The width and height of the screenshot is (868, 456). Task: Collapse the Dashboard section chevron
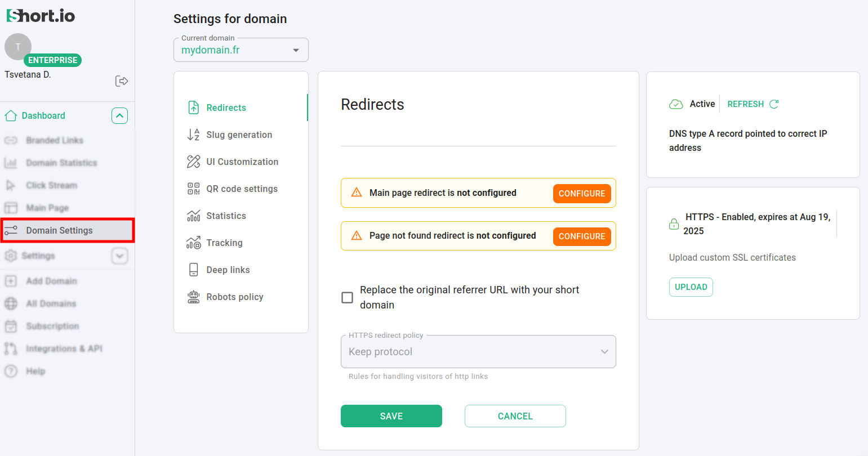119,115
